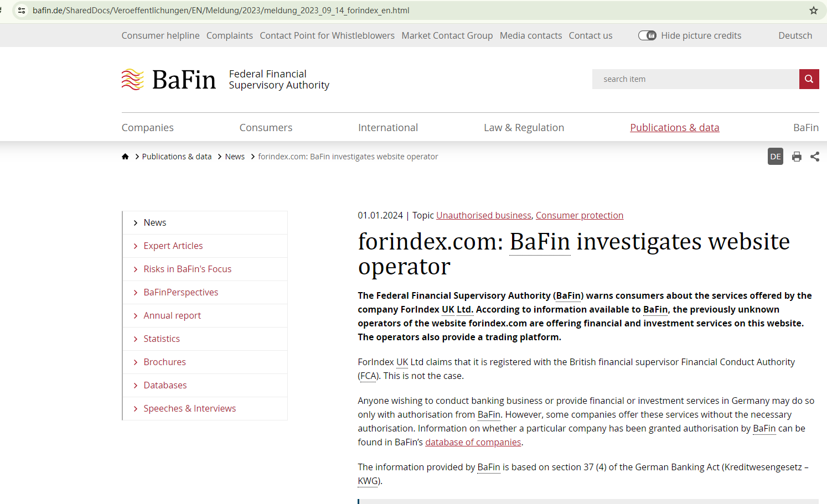Open the Complaints link
Viewport: 827px width, 504px height.
[230, 35]
